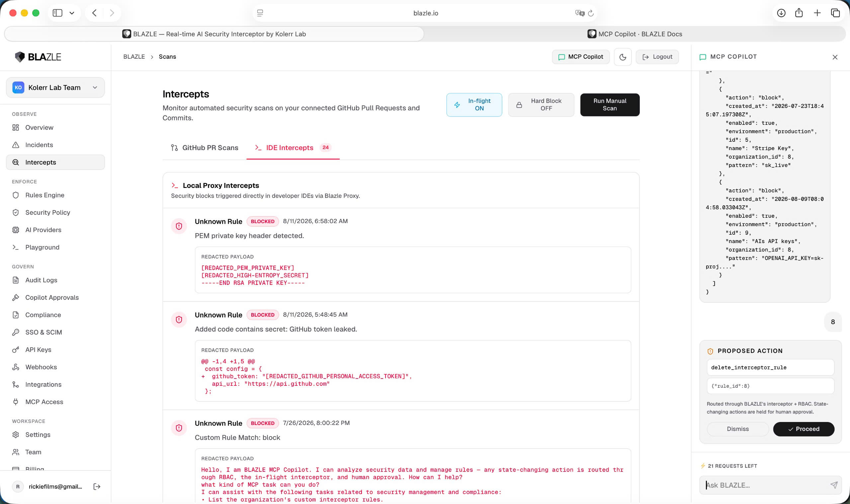This screenshot has width=850, height=504.
Task: Select Intercepts in sidebar menu
Action: pos(55,162)
